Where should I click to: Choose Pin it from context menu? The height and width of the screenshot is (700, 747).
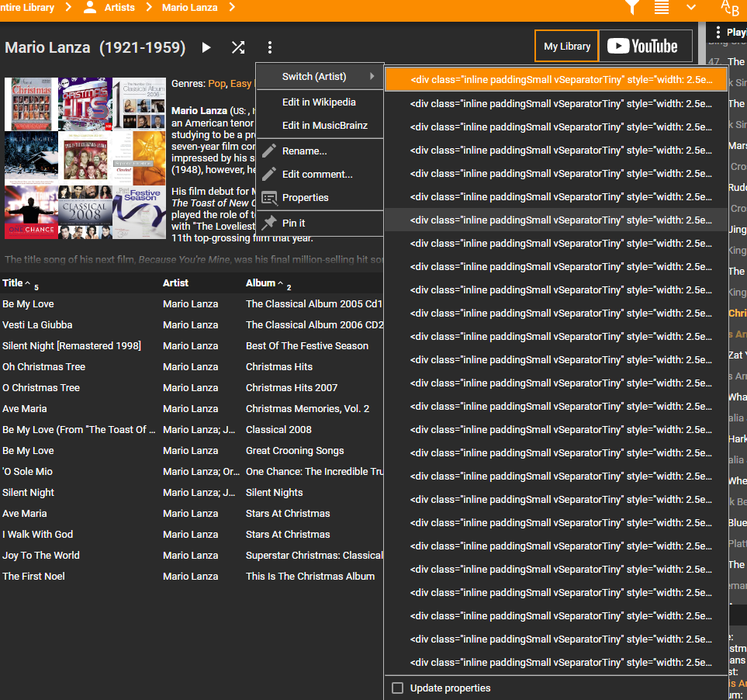tap(293, 224)
